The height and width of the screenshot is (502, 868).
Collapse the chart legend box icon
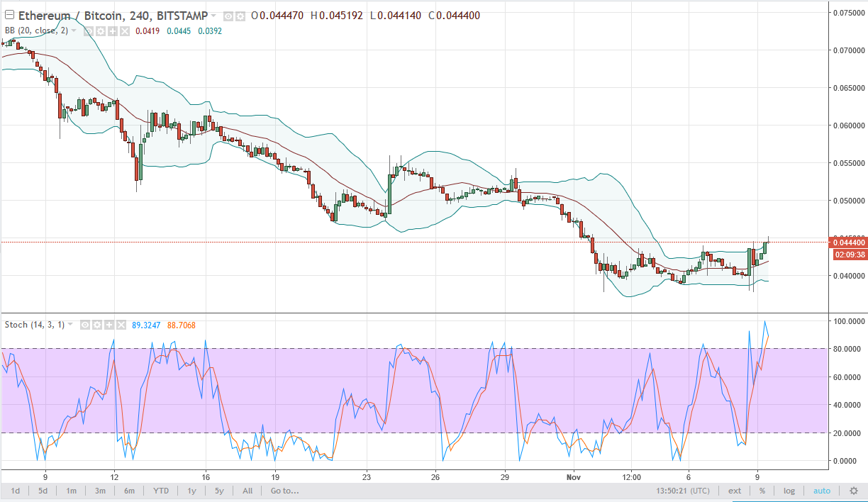(8, 16)
